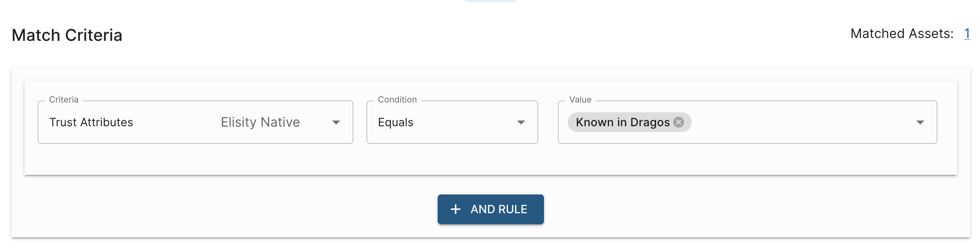This screenshot has height=250, width=980.
Task: Click the plus icon on AND RULE
Action: 455,210
